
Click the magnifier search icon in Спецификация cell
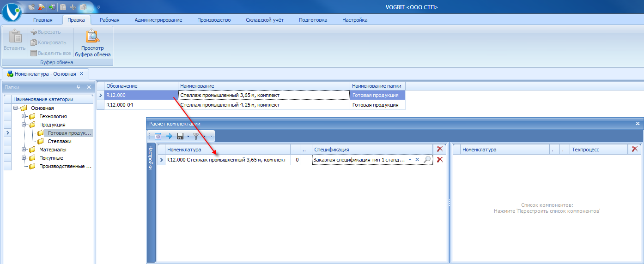(427, 160)
